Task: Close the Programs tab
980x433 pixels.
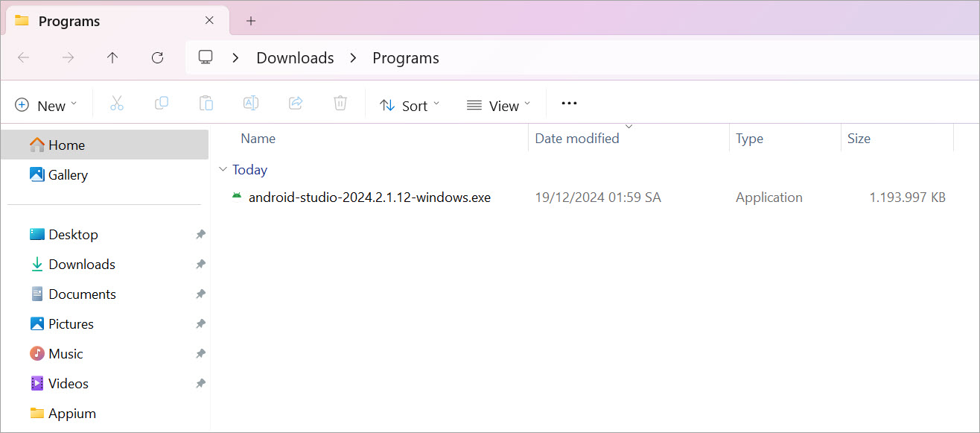Action: 209,20
